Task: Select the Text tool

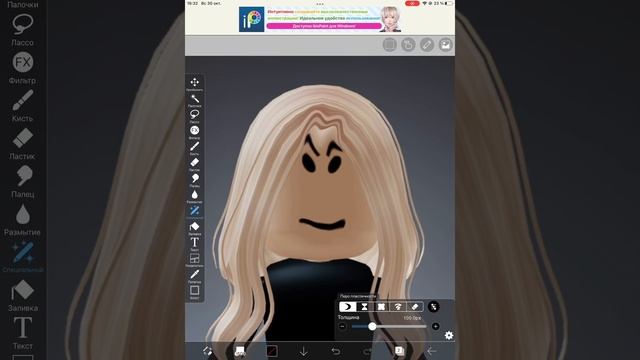Action: [195, 243]
